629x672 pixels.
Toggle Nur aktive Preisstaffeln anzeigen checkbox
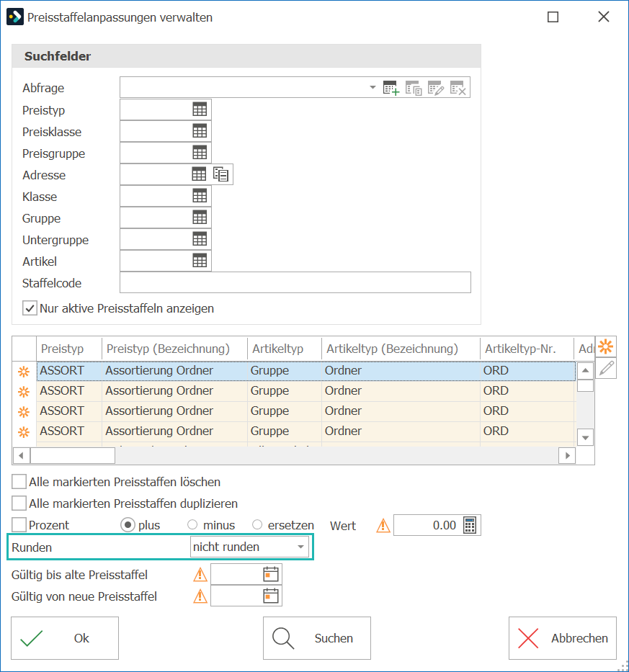[x=30, y=308]
